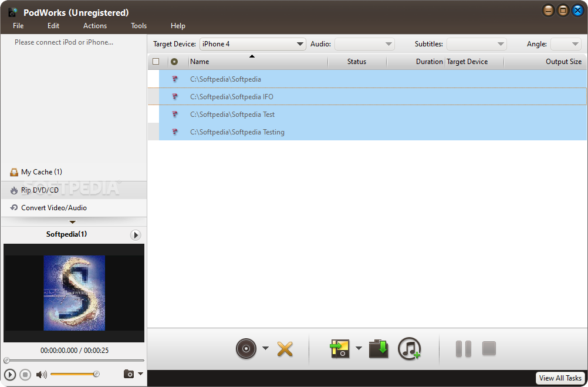Toggle the checkbox of the Softpedia Testing row

coord(154,132)
